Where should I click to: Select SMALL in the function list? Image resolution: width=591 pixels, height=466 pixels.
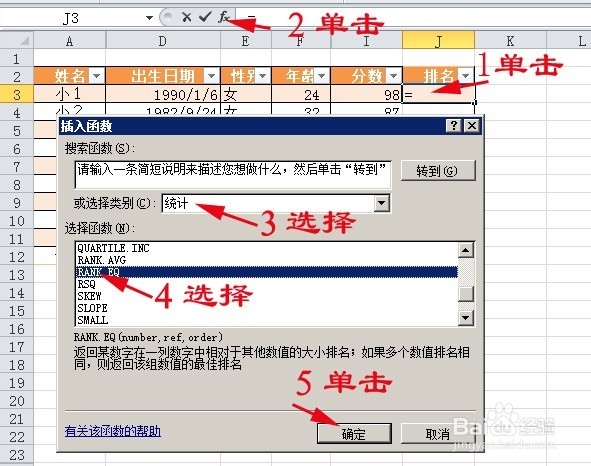[267, 320]
